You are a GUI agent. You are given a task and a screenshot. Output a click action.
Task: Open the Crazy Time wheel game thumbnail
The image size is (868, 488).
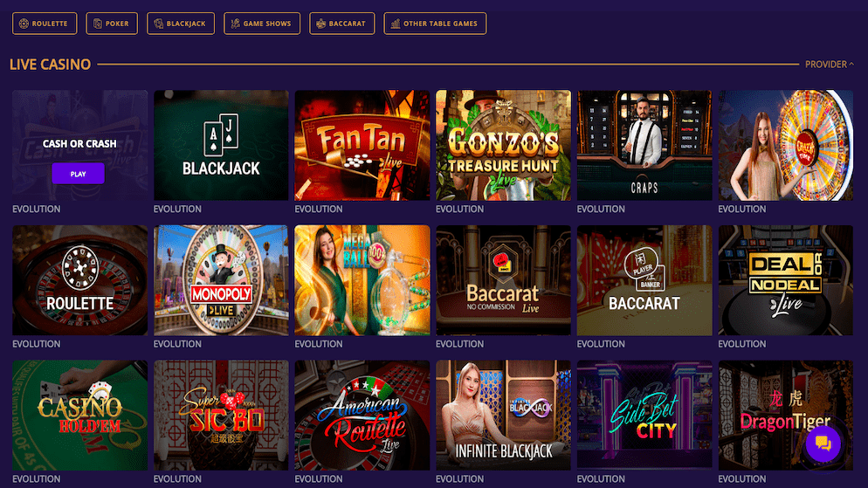[x=786, y=146]
